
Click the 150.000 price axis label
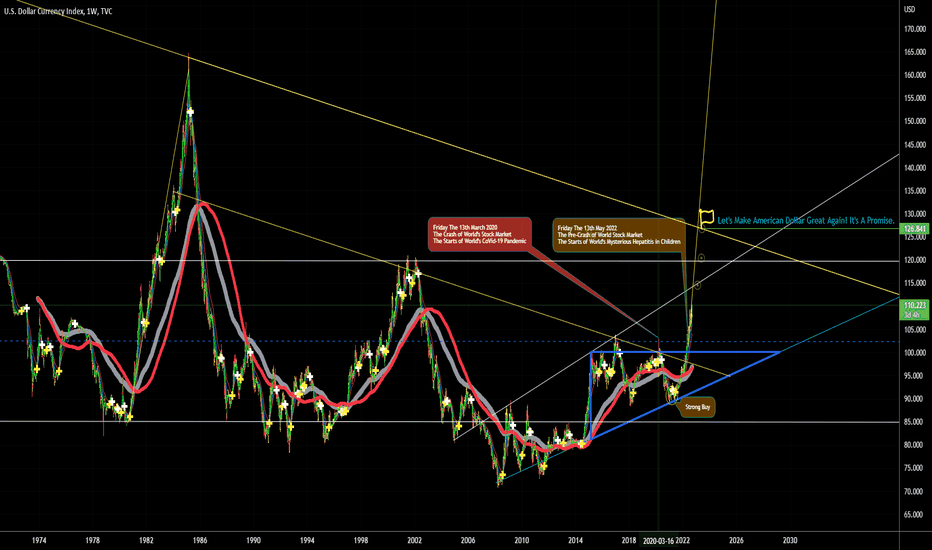(x=915, y=121)
